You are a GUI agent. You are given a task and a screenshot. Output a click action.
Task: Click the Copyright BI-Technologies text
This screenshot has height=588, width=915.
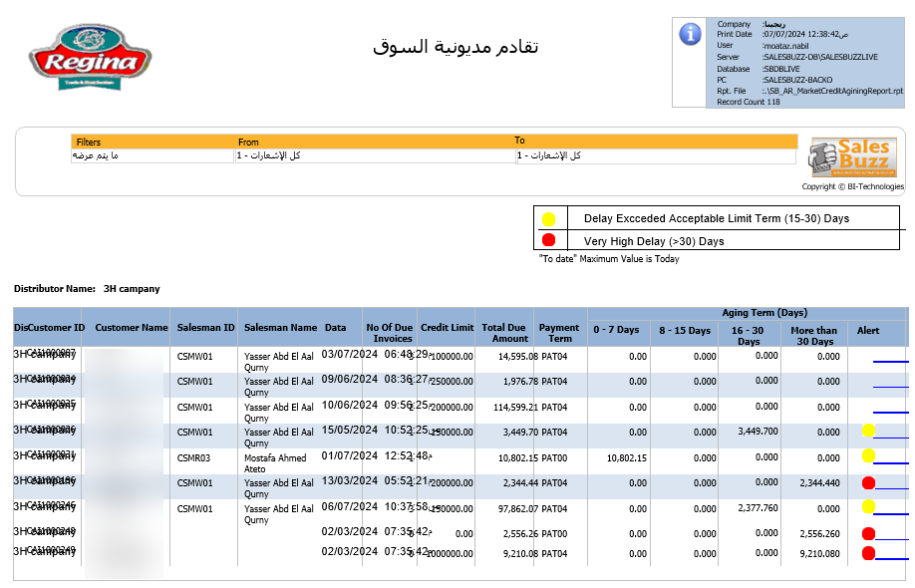click(x=852, y=186)
